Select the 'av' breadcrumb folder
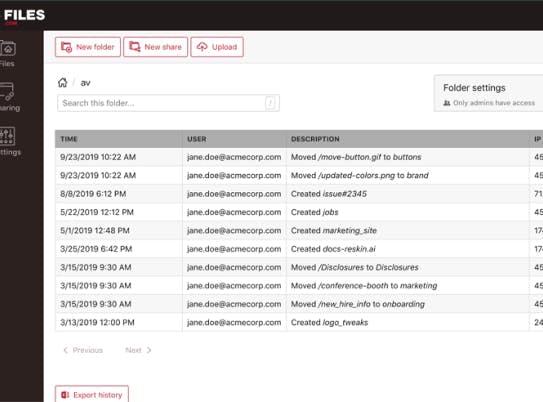The width and height of the screenshot is (543, 402). point(86,83)
